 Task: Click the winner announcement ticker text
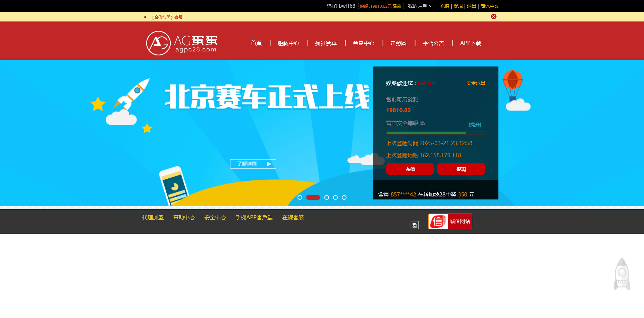point(426,194)
